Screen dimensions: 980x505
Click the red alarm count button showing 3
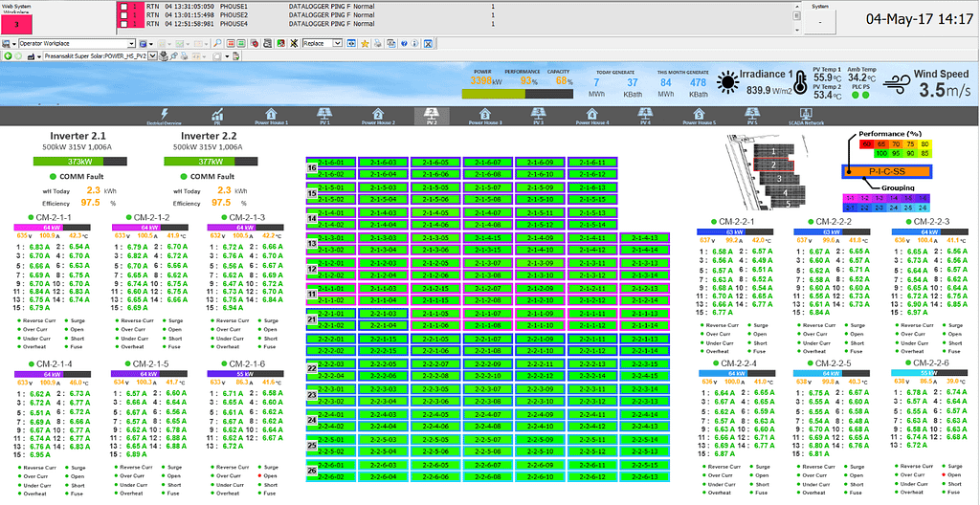click(x=16, y=22)
